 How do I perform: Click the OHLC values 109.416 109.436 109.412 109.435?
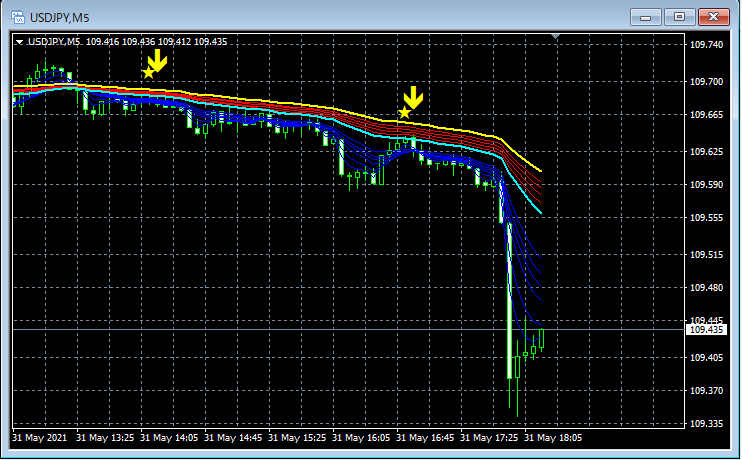(156, 42)
